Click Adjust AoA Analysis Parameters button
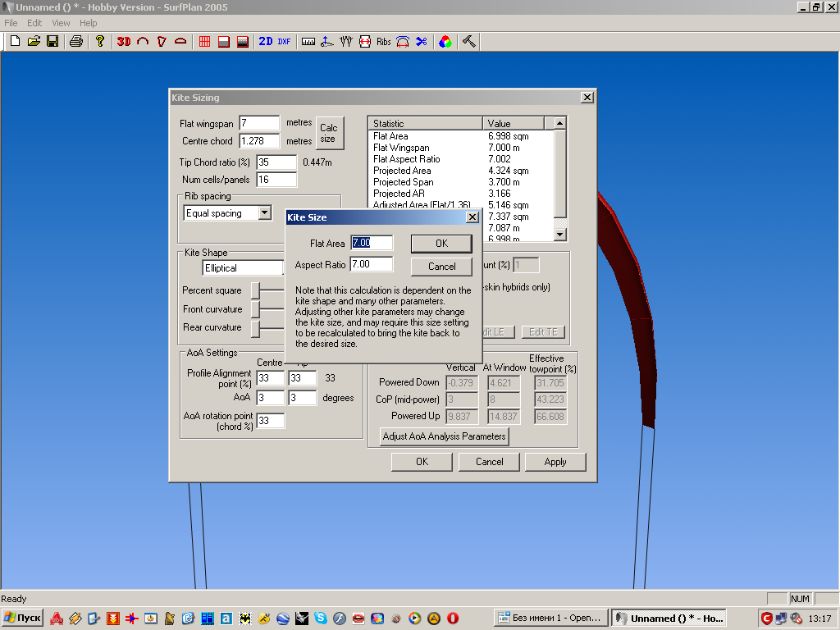This screenshot has width=840, height=630. 445,436
